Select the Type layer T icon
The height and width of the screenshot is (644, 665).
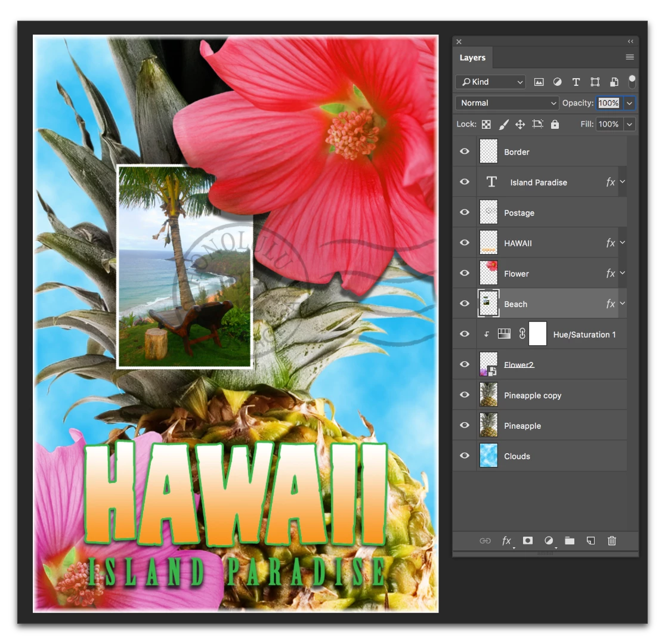491,182
